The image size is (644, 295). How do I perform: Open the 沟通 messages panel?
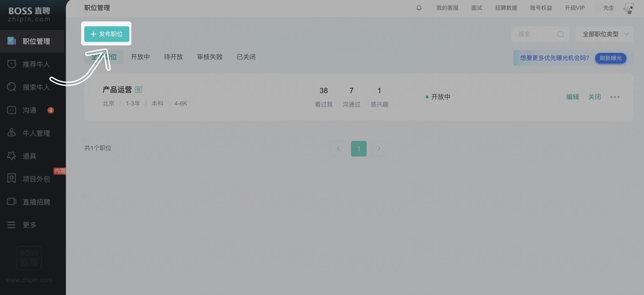30,110
